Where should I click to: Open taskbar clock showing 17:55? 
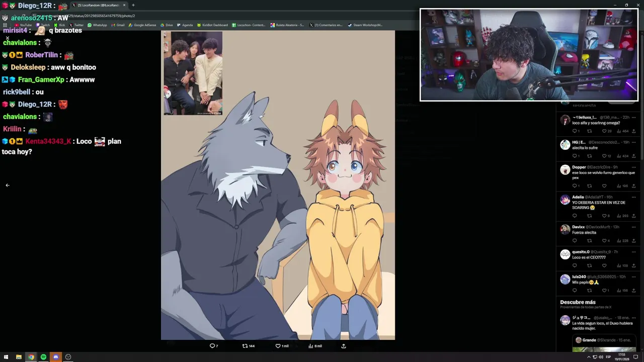pos(622,357)
